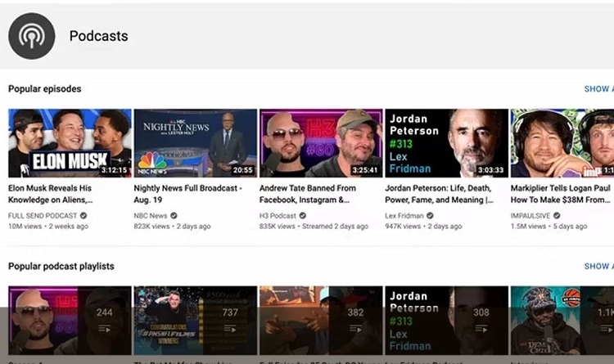The width and height of the screenshot is (614, 364).
Task: Click the Podcasts page title
Action: coord(99,36)
